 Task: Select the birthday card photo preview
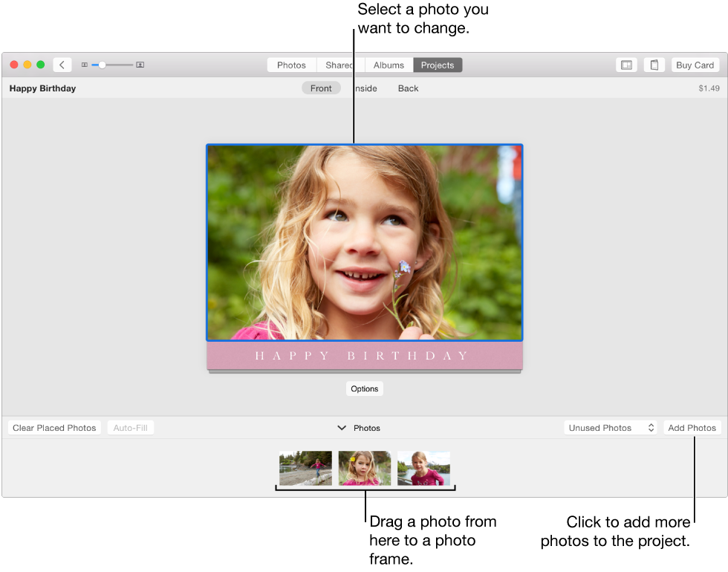364,243
